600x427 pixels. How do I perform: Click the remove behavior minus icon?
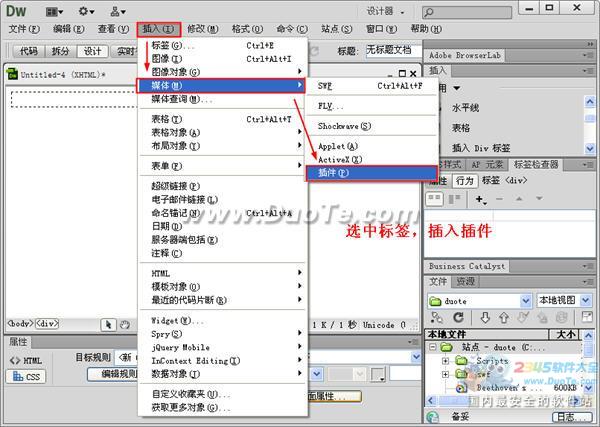(499, 199)
